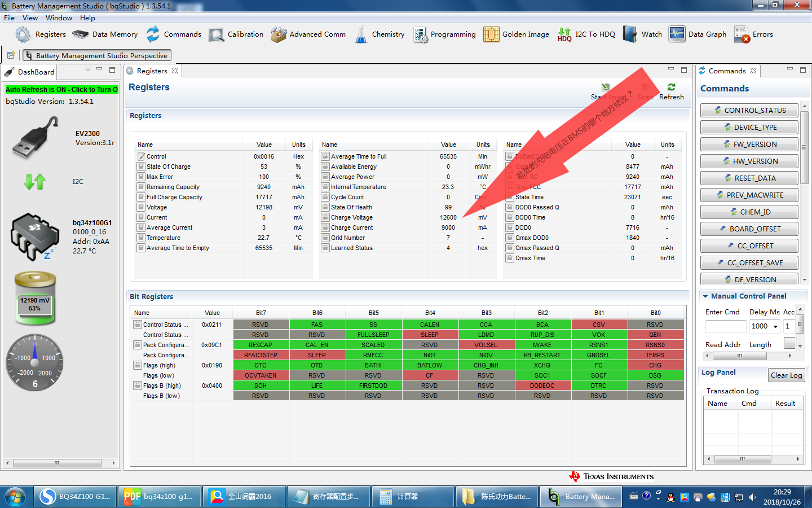
Task: Open the DashBoard view menu arrow
Action: click(88, 69)
